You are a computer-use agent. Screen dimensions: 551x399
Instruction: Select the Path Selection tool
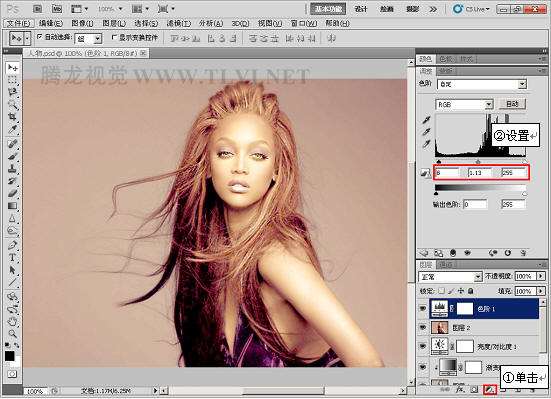click(13, 270)
